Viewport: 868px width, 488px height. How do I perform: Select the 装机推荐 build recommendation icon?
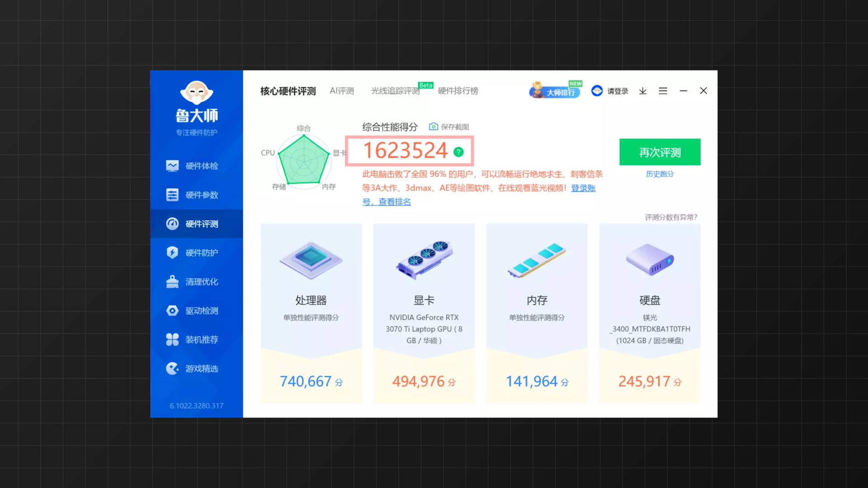(x=172, y=339)
